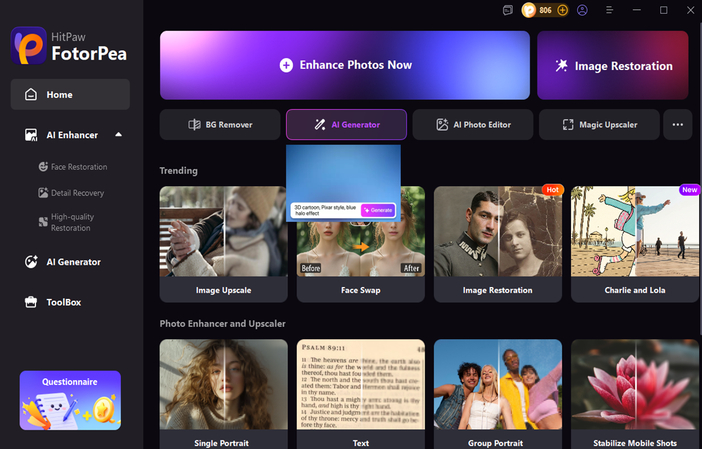Show more tools with ellipsis button

[678, 124]
